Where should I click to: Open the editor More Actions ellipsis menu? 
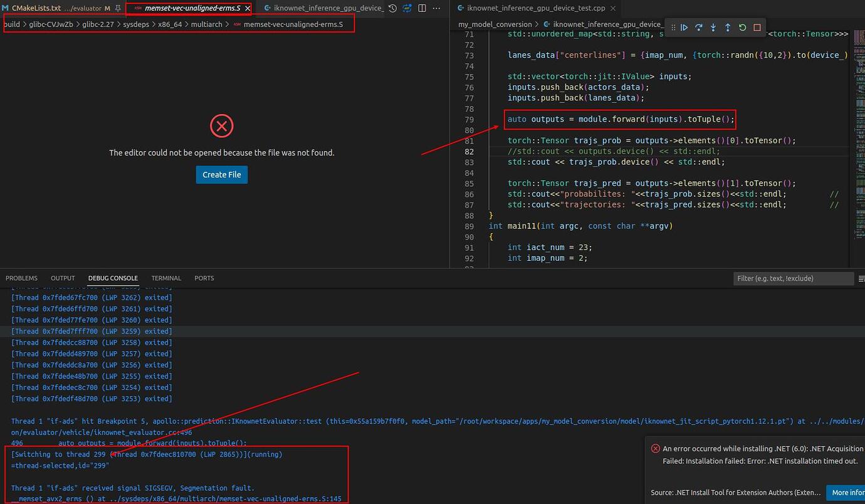pyautogui.click(x=437, y=8)
